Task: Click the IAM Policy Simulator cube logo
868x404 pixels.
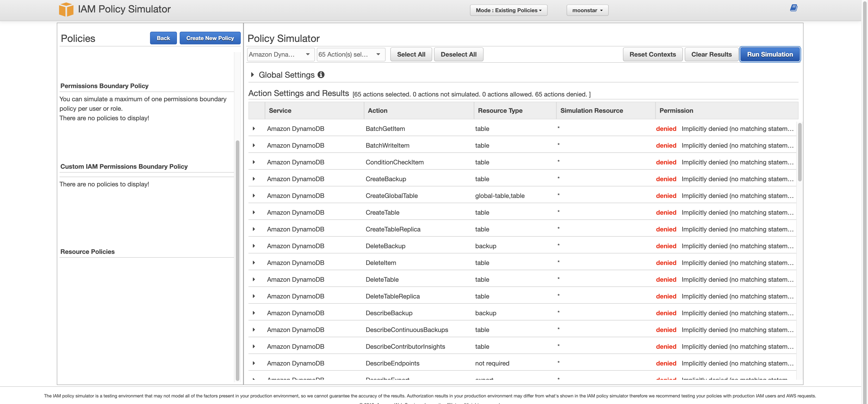Action: (66, 9)
